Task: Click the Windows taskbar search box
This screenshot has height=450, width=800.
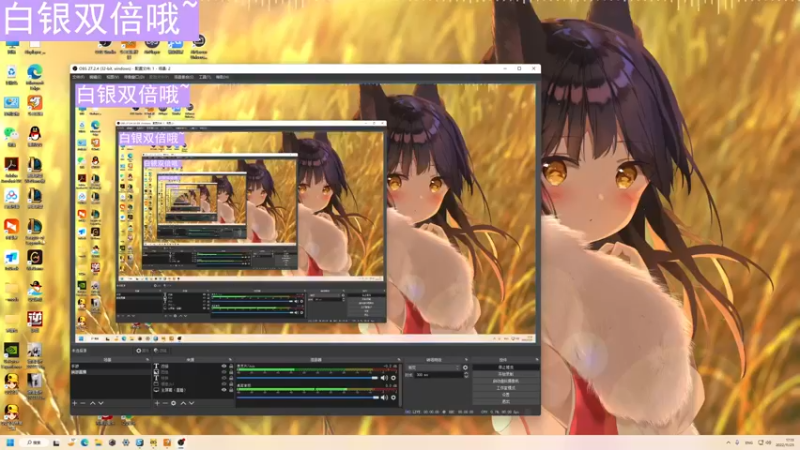Action: pyautogui.click(x=34, y=442)
